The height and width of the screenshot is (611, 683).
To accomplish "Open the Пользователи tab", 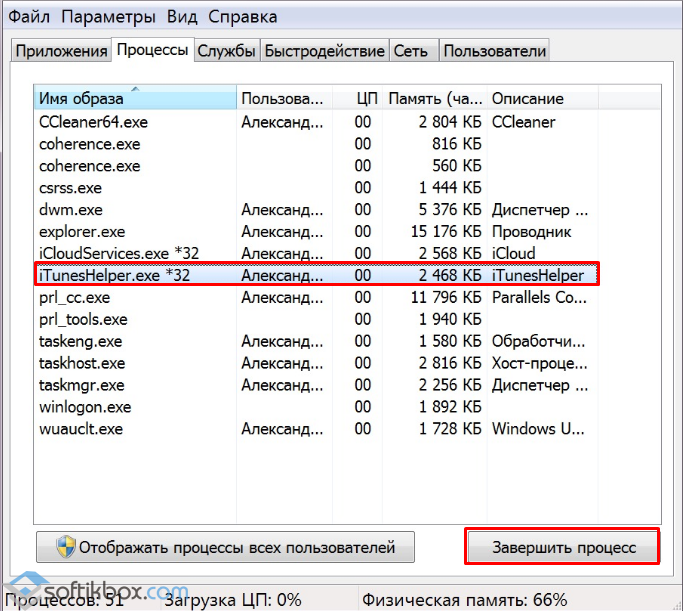I will 494,51.
